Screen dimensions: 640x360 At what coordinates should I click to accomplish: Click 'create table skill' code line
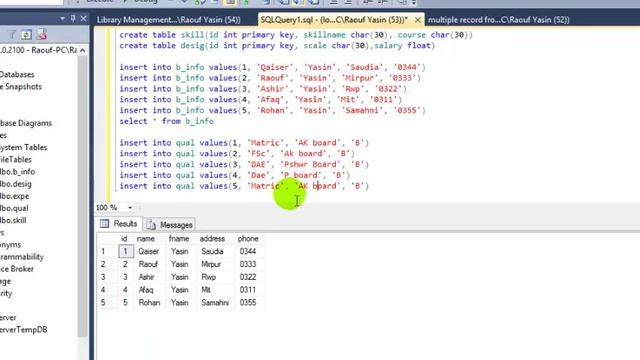click(x=296, y=35)
